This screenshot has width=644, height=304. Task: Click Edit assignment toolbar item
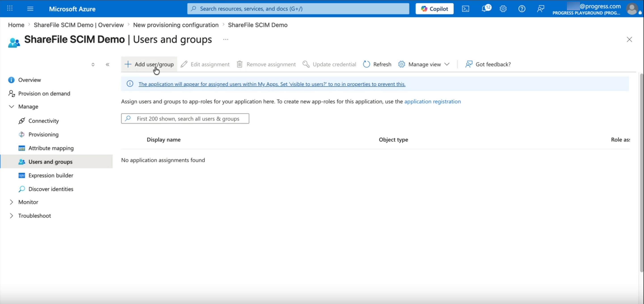[x=205, y=64]
